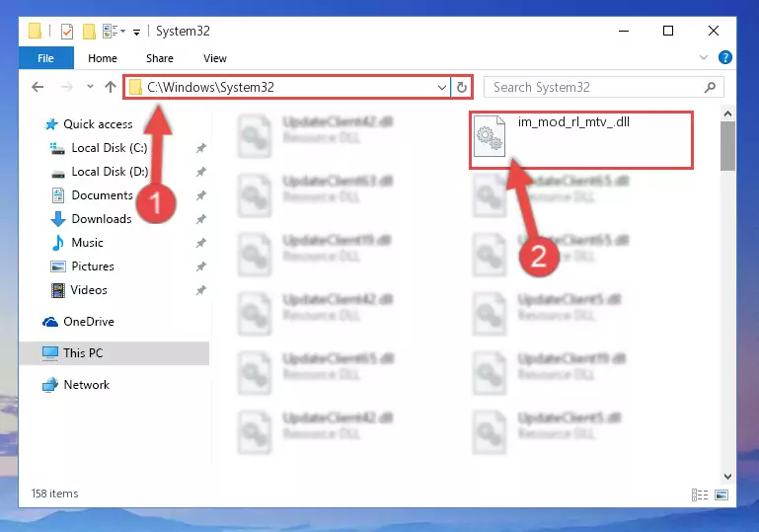Expand the ribbon using the chevron
Viewport: 759px width, 532px height.
(704, 57)
